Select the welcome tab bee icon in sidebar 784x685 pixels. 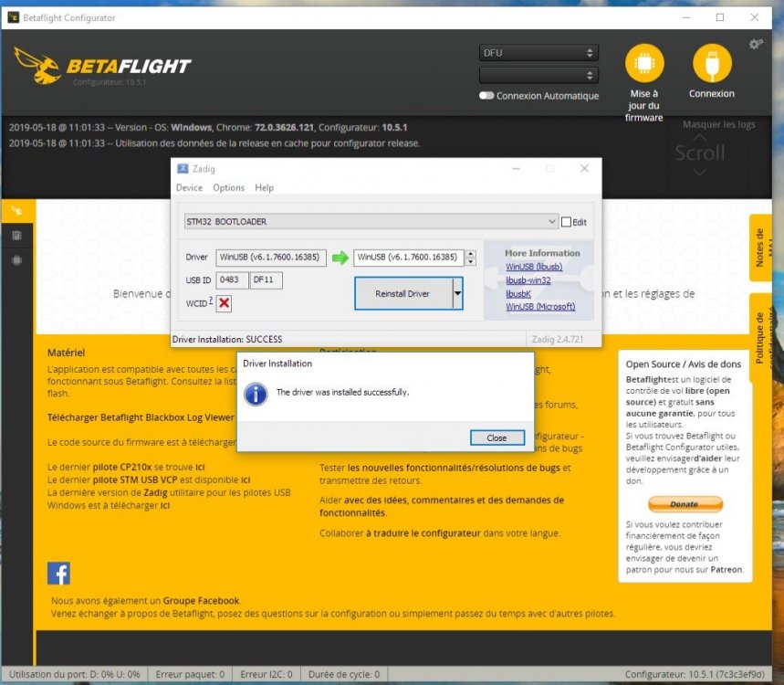[17, 210]
